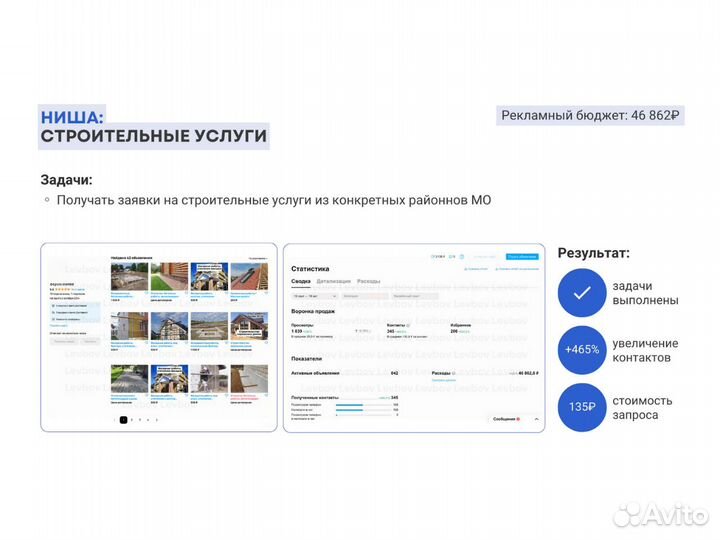Switch to the Сводка tab
The image size is (720, 540).
tap(301, 281)
